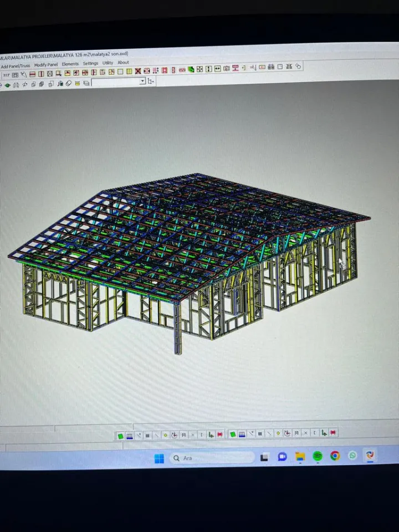Click the X-braced square panel icon
The image size is (399, 532).
pyautogui.click(x=50, y=74)
